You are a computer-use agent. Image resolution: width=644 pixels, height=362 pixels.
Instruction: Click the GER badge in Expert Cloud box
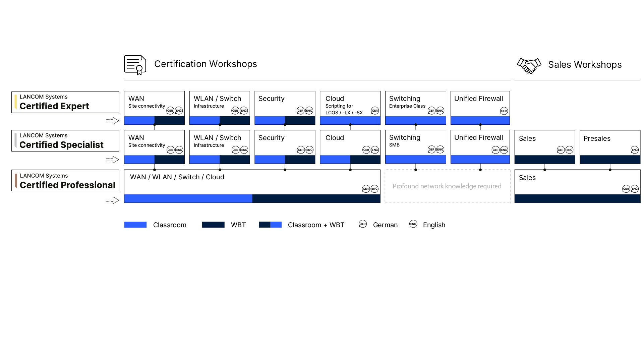374,111
